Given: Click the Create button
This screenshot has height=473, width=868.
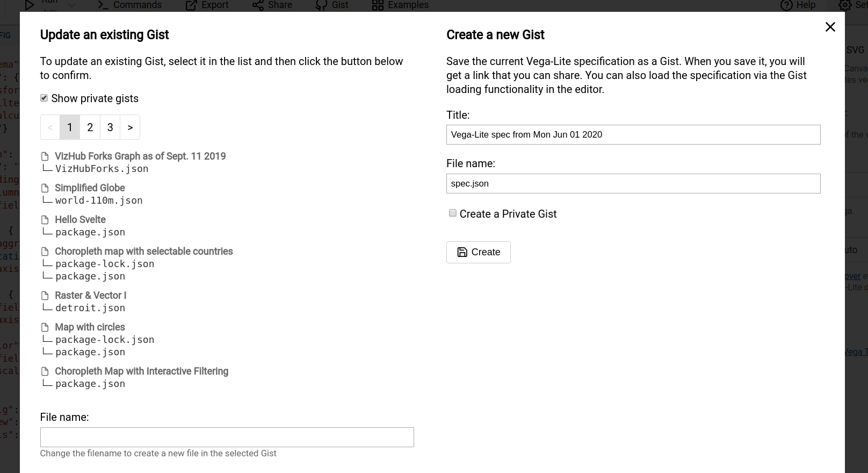Looking at the screenshot, I should tap(478, 252).
